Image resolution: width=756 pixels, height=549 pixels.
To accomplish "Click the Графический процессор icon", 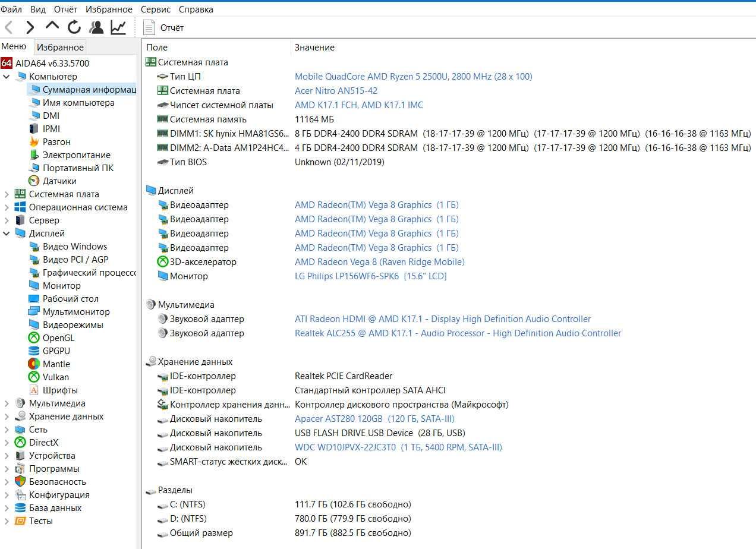I will point(33,273).
